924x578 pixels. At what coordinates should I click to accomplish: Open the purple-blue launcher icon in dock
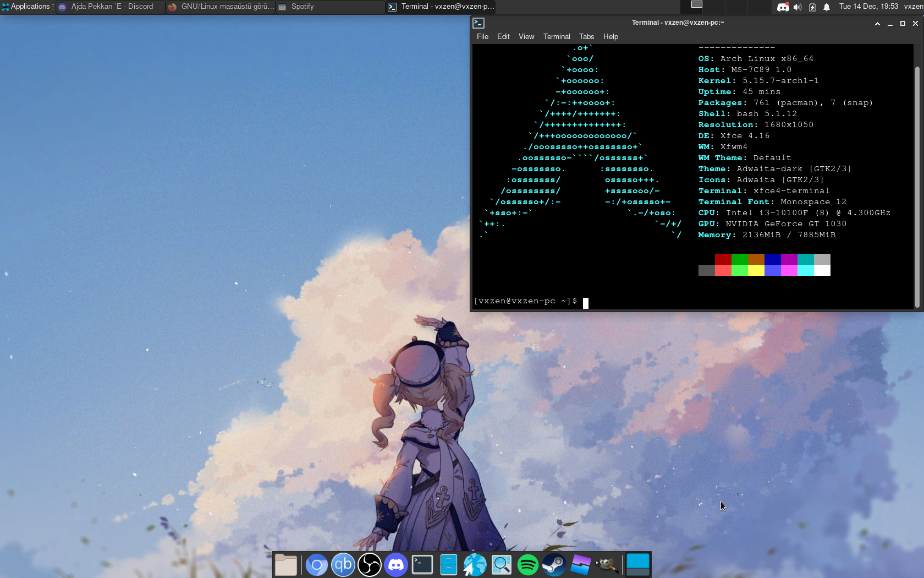tap(581, 565)
